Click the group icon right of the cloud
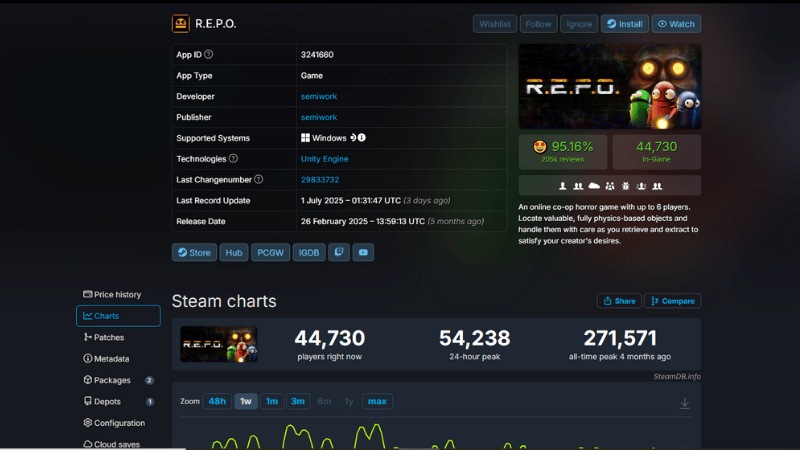The height and width of the screenshot is (450, 800). (610, 186)
